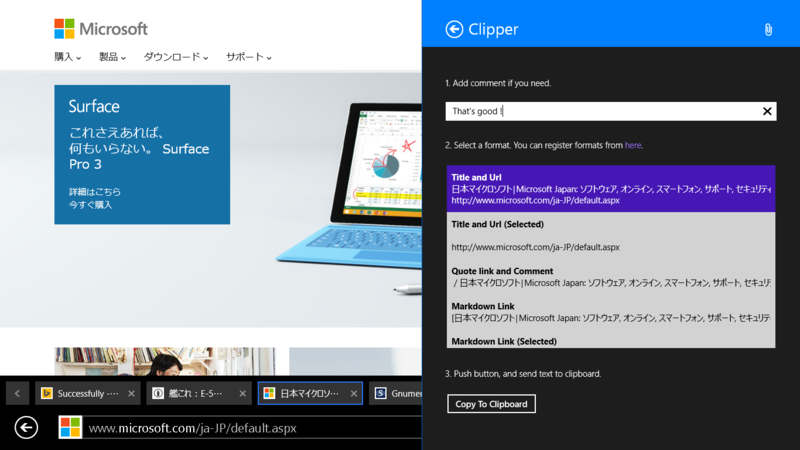This screenshot has height=450, width=800.
Task: Click Copy To Clipboard button
Action: 491,404
